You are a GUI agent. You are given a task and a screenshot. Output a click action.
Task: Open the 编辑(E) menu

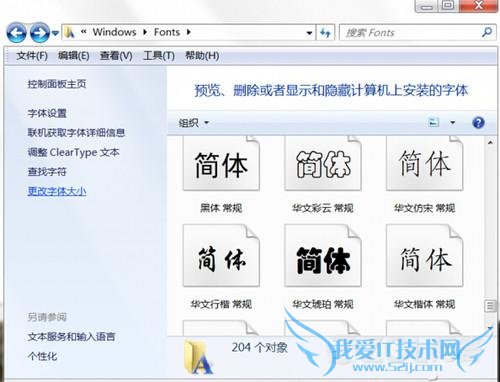click(x=73, y=56)
